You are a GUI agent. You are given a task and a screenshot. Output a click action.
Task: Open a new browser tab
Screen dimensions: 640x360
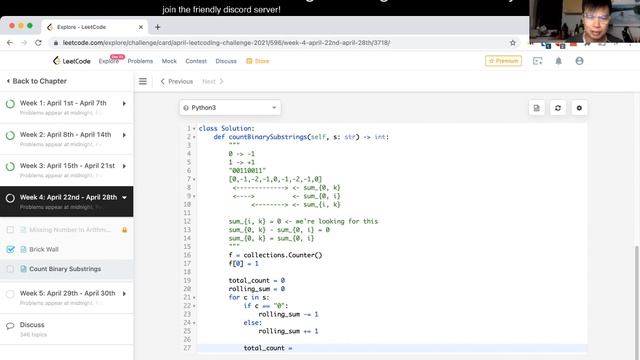pos(158,27)
